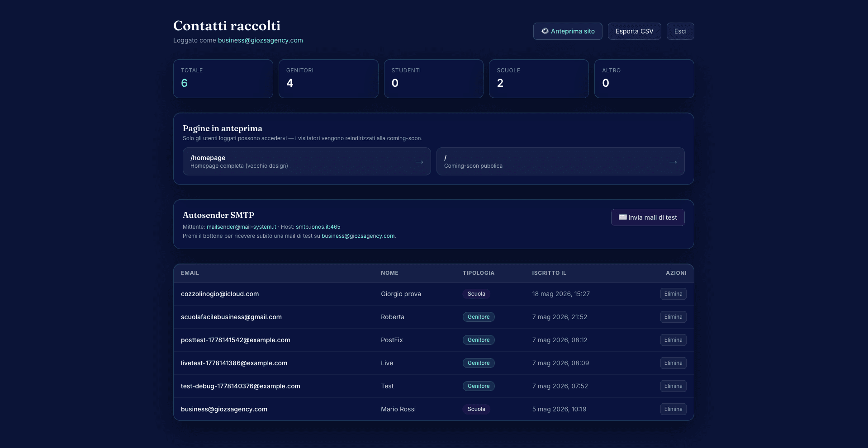Select the posttest-1778141542@example.com email cell
The image size is (868, 448).
click(x=236, y=340)
